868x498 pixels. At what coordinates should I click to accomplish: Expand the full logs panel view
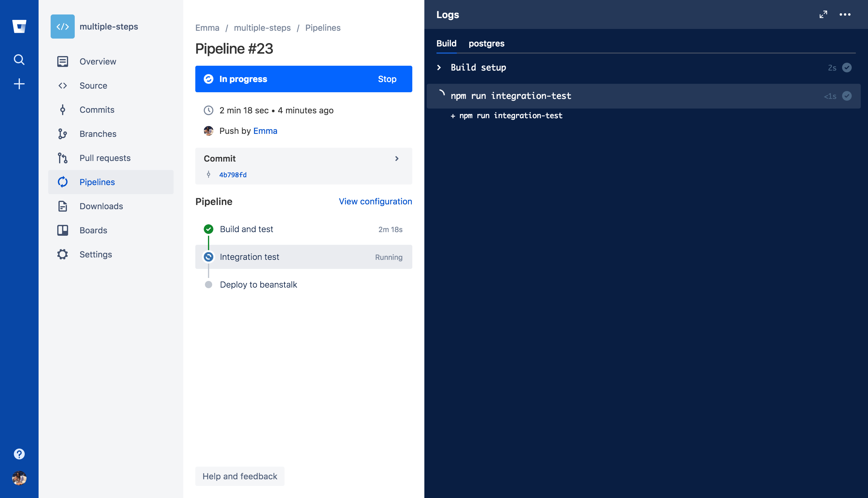[824, 14]
